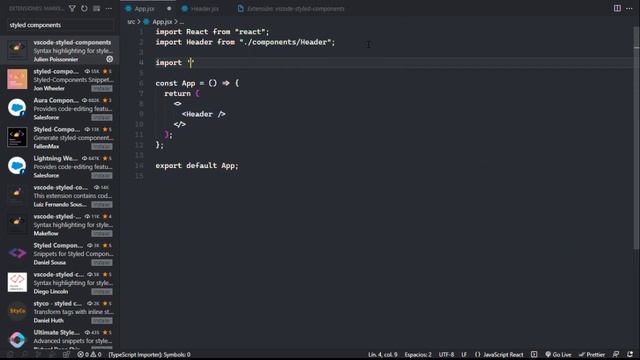This screenshot has height=360, width=640.
Task: Start server with 'Go Live'
Action: pyautogui.click(x=558, y=354)
